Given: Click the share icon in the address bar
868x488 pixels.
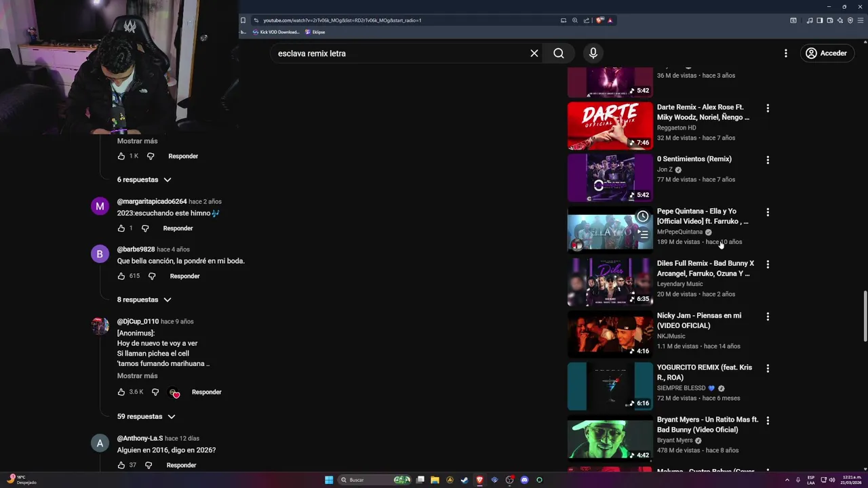Looking at the screenshot, I should point(586,20).
